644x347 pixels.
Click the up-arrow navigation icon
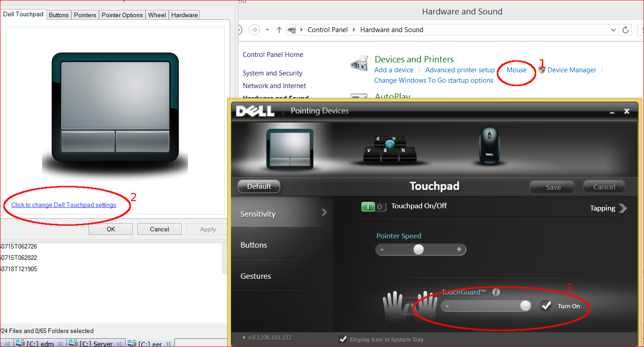click(x=279, y=29)
